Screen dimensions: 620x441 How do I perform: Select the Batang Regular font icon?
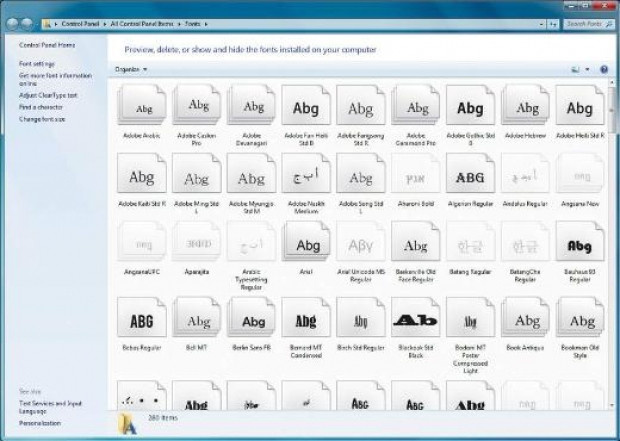470,241
